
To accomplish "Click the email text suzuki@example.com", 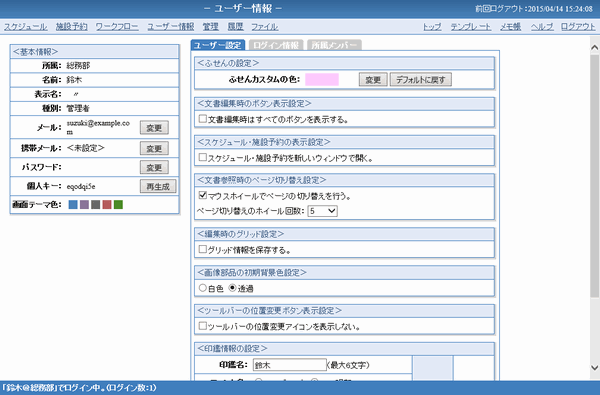I will (98, 127).
